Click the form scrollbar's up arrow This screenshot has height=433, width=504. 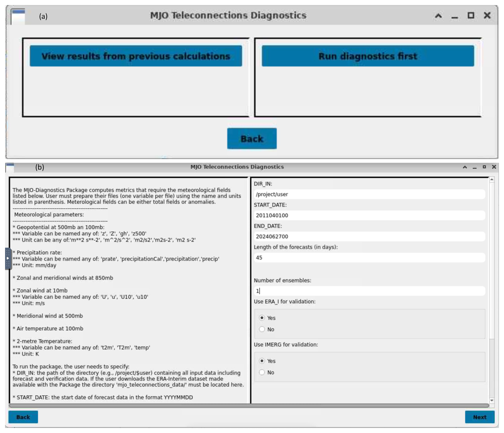(x=492, y=180)
